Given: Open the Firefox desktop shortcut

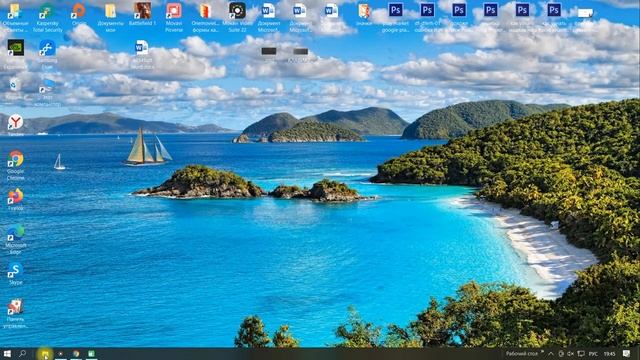Looking at the screenshot, I should pos(16,199).
